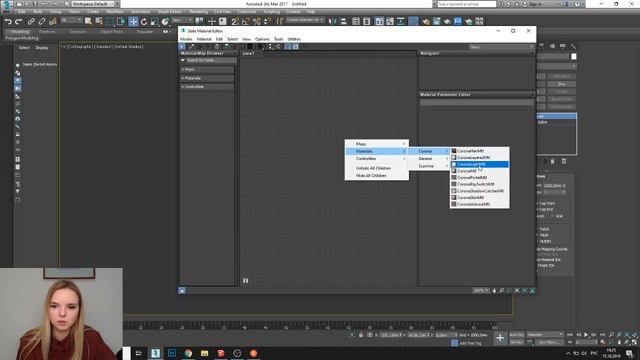The height and width of the screenshot is (360, 640).
Task: Click the Undo arrow in main toolbar
Action: pyautogui.click(x=8, y=21)
